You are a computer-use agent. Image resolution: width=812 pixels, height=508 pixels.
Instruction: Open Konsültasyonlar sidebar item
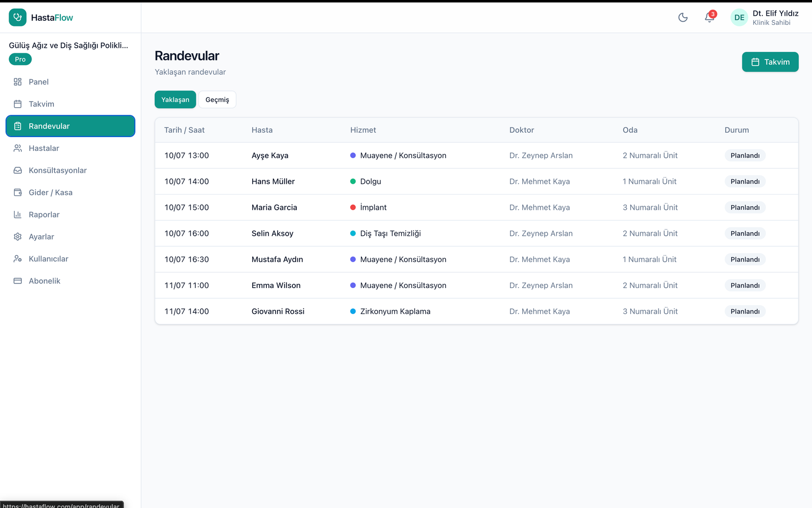(71, 170)
